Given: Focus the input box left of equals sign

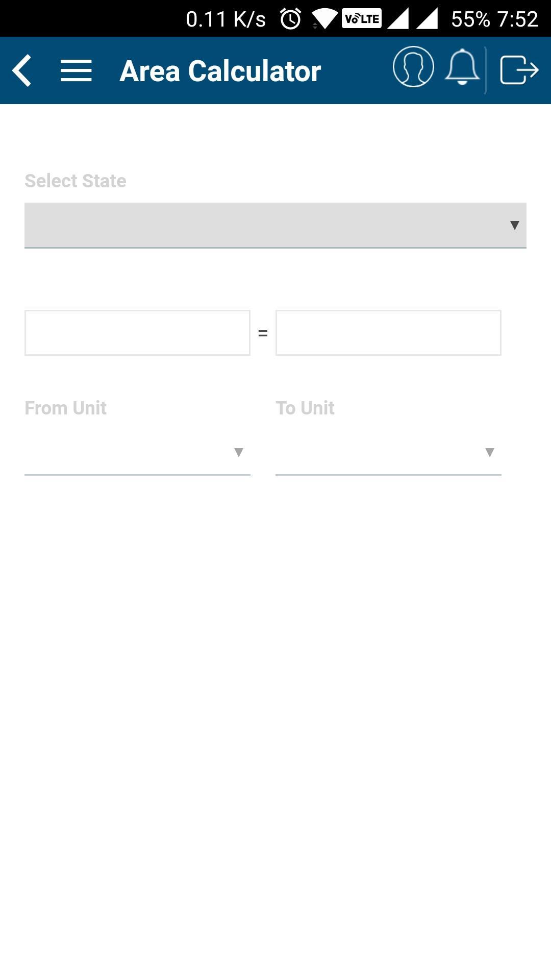Looking at the screenshot, I should tap(137, 333).
